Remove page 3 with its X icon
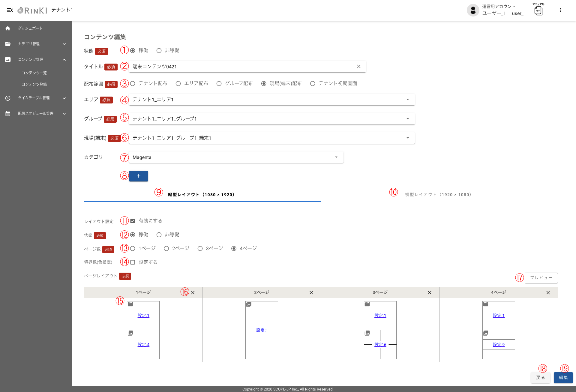This screenshot has height=392, width=576. [430, 293]
